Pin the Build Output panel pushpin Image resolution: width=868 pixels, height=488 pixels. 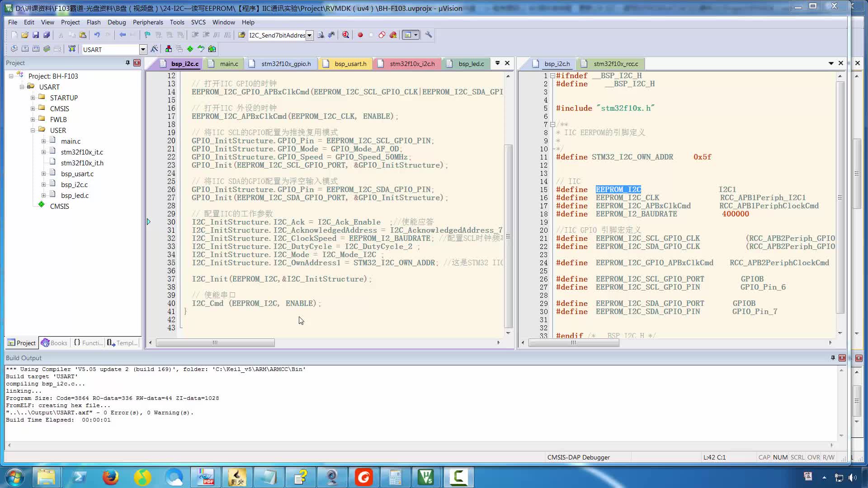[833, 358]
